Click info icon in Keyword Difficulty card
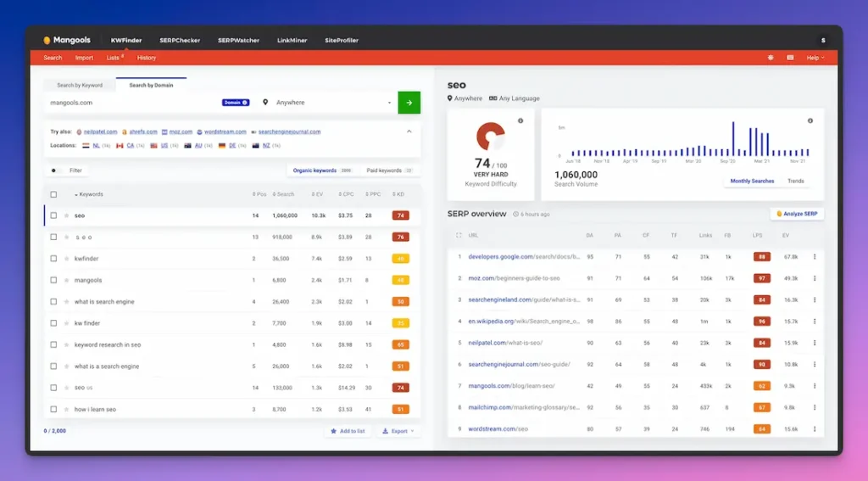Screen dimensions: 868x481 point(520,121)
